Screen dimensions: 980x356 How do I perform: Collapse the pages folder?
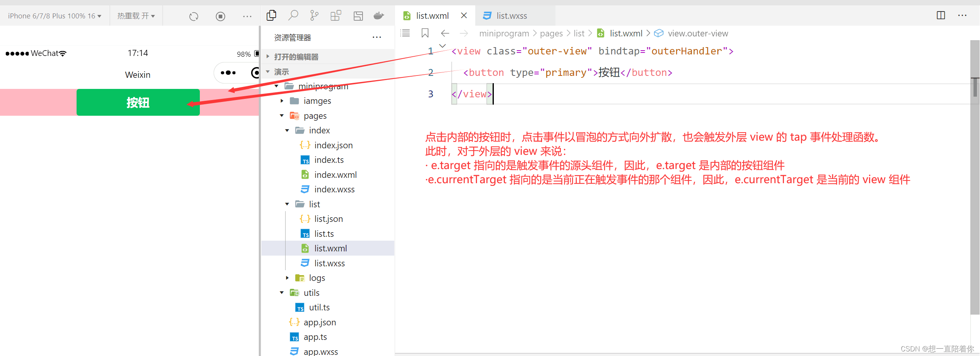coord(282,116)
